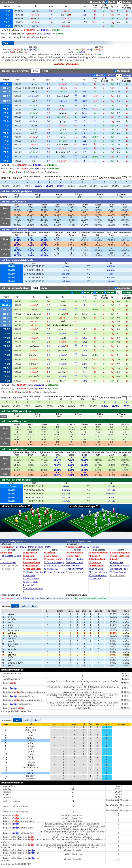Toggle the ITA D1 checkbox in the head-to-head header
The width and height of the screenshot is (132, 868).
tap(106, 2)
